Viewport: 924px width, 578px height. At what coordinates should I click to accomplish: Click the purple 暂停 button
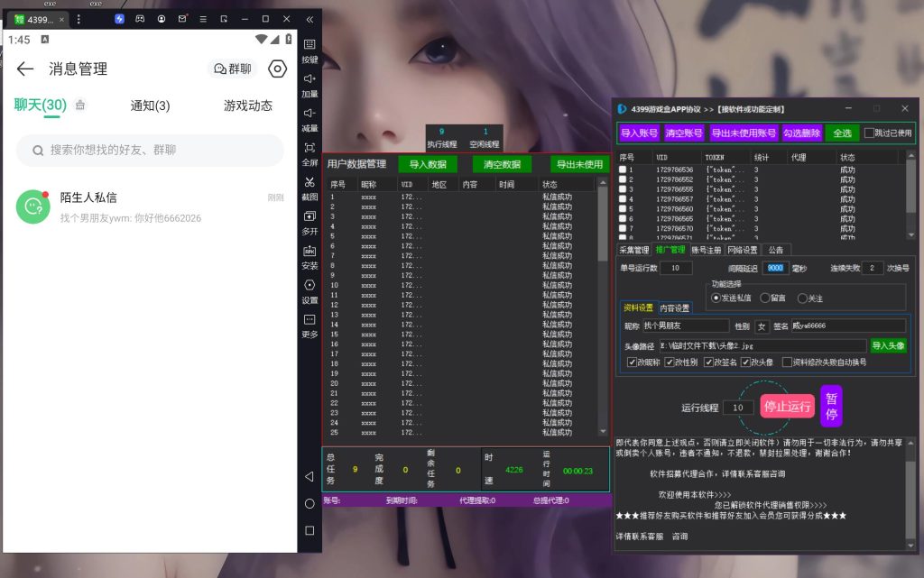pos(831,406)
